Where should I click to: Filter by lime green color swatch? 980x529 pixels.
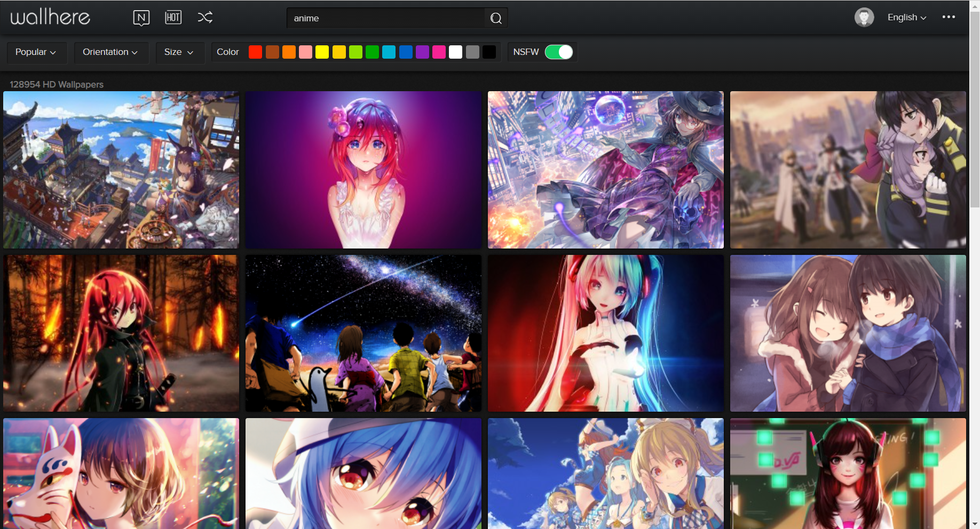355,52
